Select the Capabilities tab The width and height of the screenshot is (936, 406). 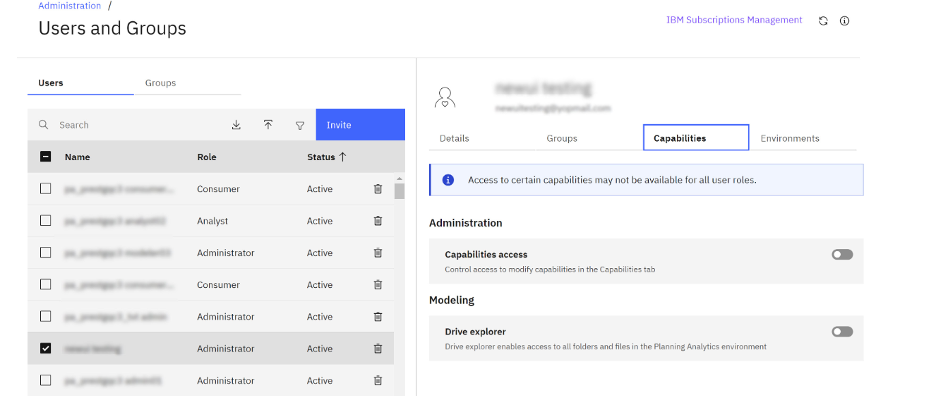[x=696, y=138]
